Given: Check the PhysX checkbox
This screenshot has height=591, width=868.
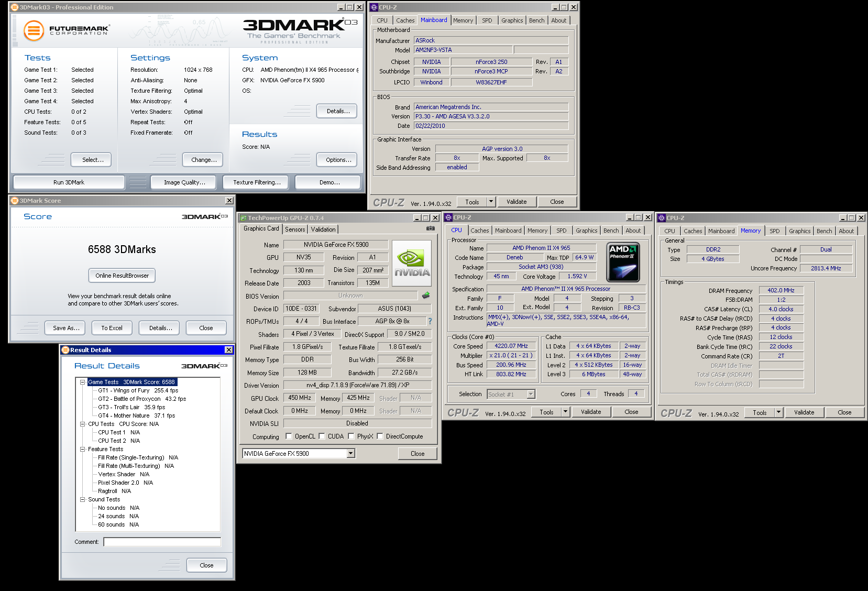Looking at the screenshot, I should (x=351, y=436).
